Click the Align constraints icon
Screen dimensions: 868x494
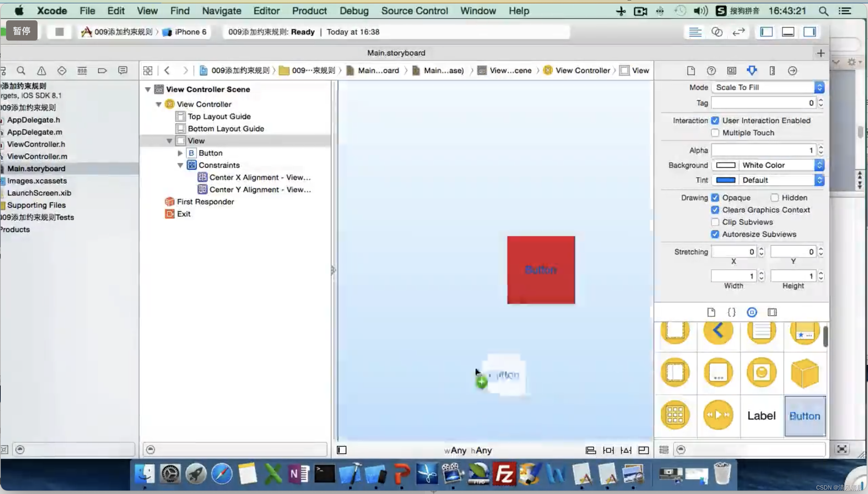tap(591, 450)
